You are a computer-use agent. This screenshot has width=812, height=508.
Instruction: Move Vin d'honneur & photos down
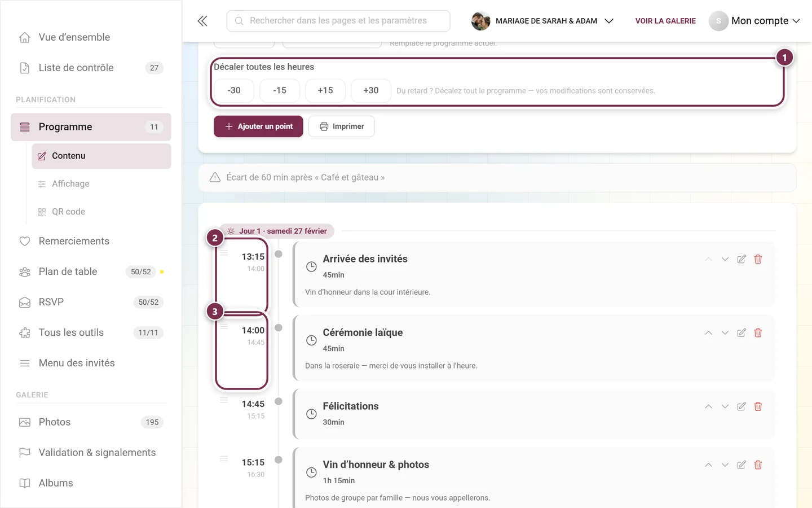point(725,465)
